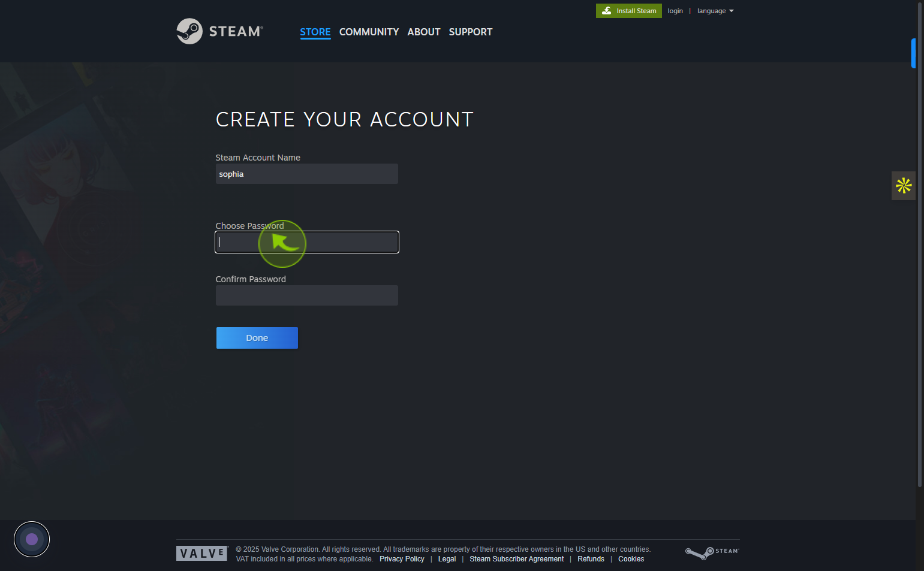
Task: Click the Done button
Action: [x=257, y=338]
